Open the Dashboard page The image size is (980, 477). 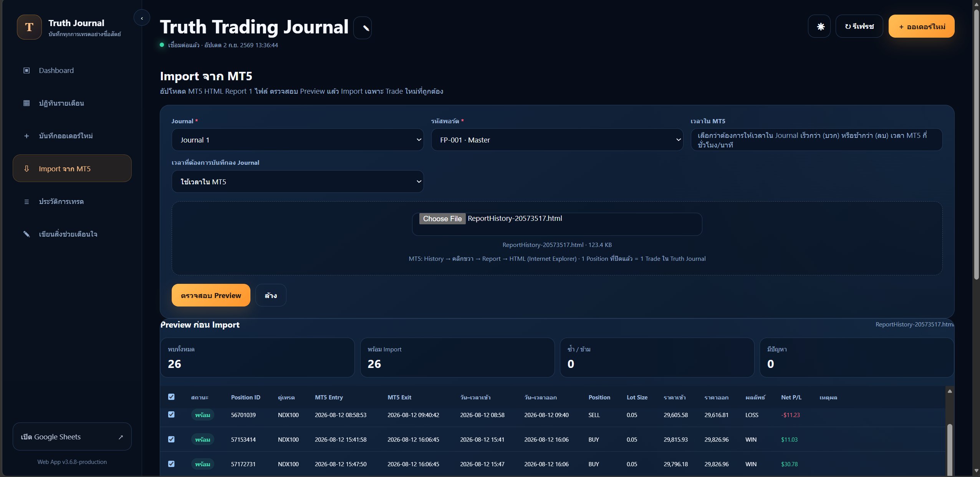point(72,70)
